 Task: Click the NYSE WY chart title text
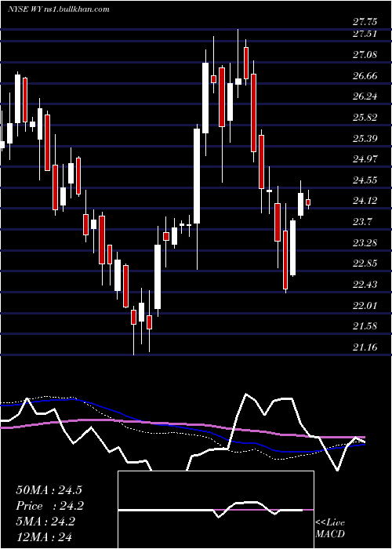tap(59, 9)
